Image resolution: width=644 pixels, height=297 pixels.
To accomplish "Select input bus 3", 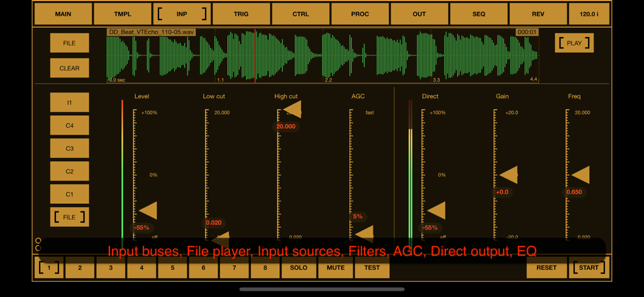I will (111, 268).
